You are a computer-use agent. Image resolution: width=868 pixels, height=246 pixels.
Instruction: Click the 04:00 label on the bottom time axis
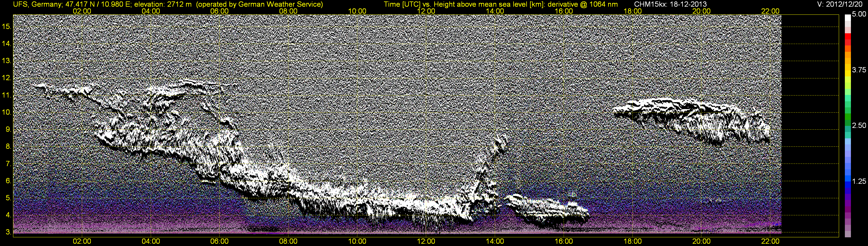pos(151,241)
